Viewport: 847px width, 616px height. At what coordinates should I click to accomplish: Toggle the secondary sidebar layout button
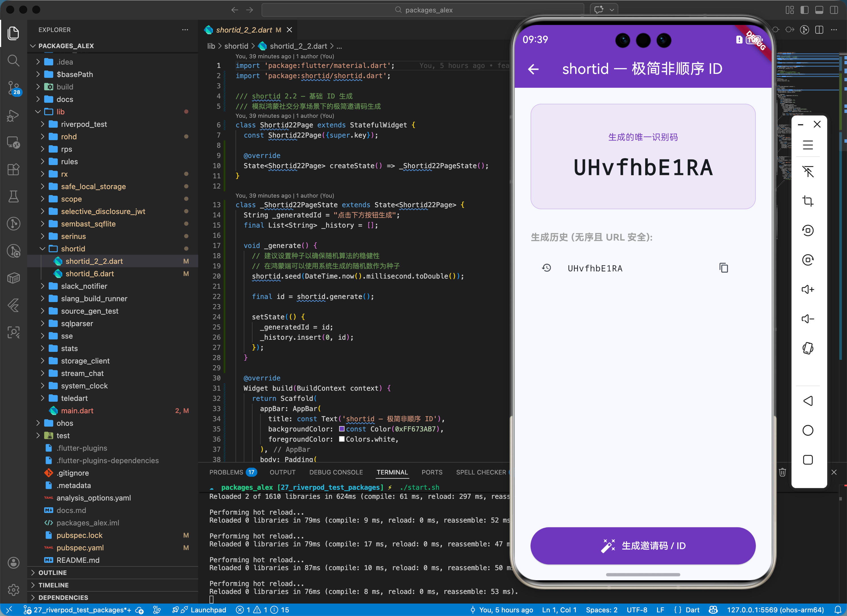[x=834, y=10]
